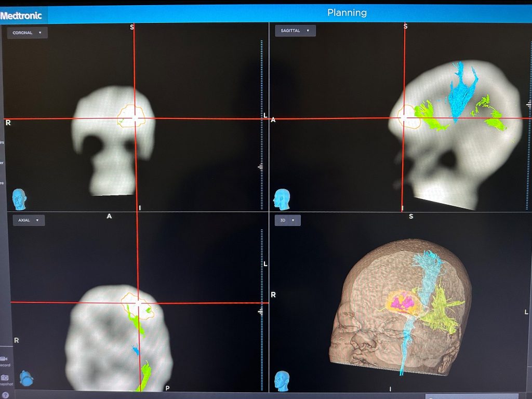Open the AXIAL view dropdown
532x399 pixels.
(x=29, y=220)
